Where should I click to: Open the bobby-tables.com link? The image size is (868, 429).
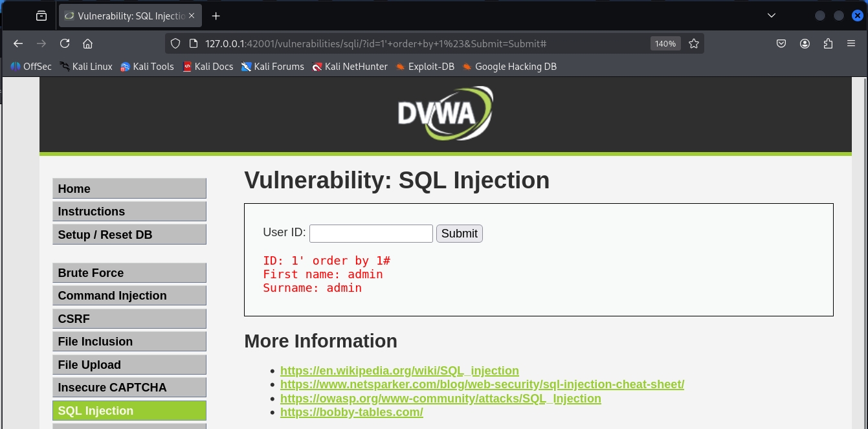coord(351,412)
